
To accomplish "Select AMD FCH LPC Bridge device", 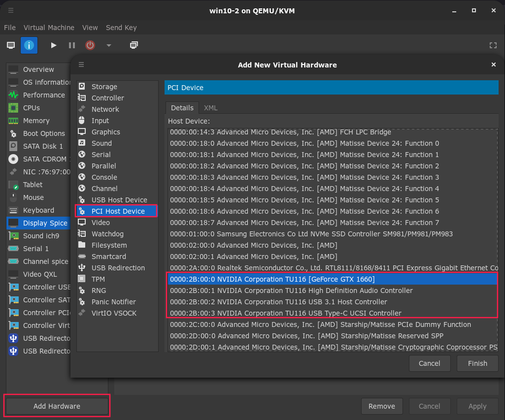I will pos(333,132).
